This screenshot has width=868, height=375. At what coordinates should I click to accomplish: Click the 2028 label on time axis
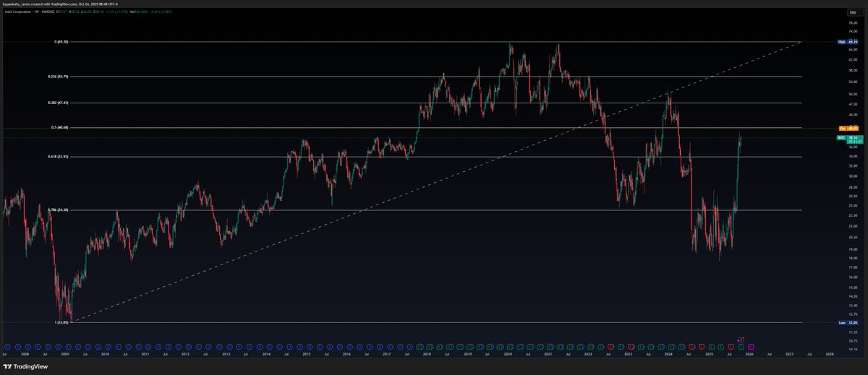click(x=830, y=355)
